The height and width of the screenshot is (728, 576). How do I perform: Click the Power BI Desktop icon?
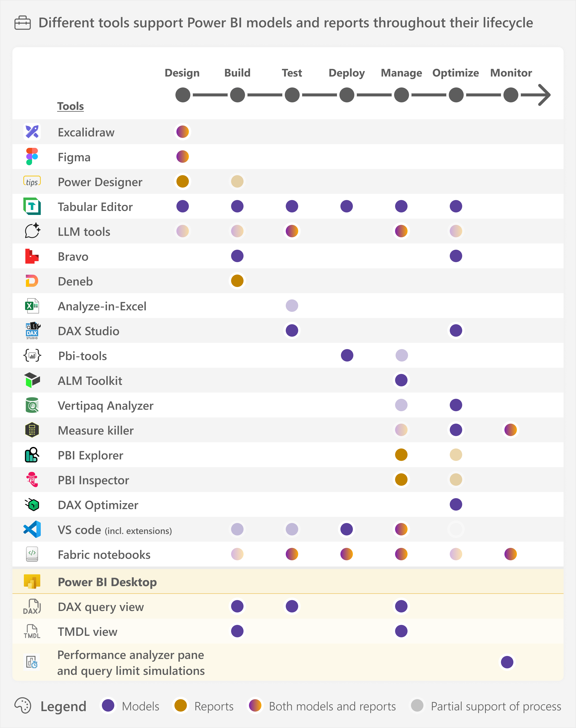[x=32, y=581]
